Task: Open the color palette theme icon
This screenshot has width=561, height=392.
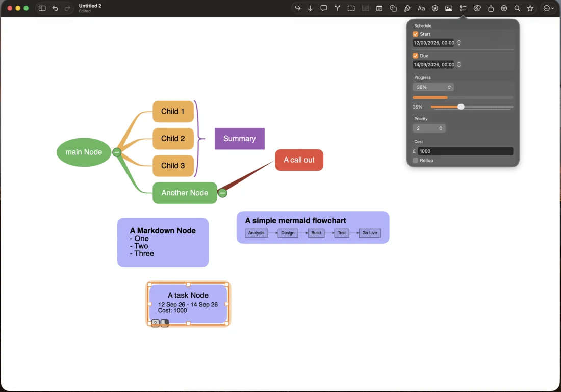Action: point(477,8)
